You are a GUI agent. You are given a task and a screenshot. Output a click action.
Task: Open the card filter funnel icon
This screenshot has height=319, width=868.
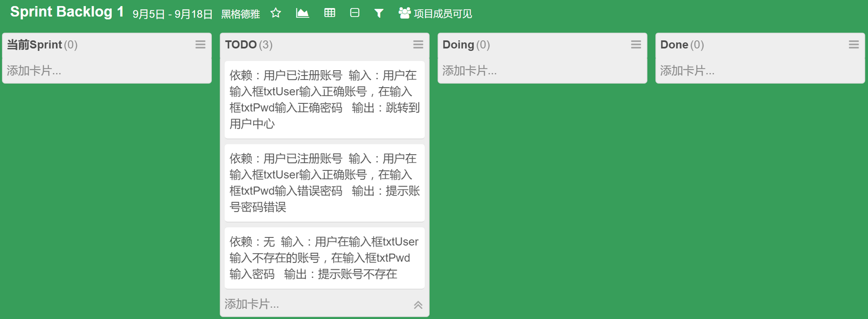(x=379, y=14)
